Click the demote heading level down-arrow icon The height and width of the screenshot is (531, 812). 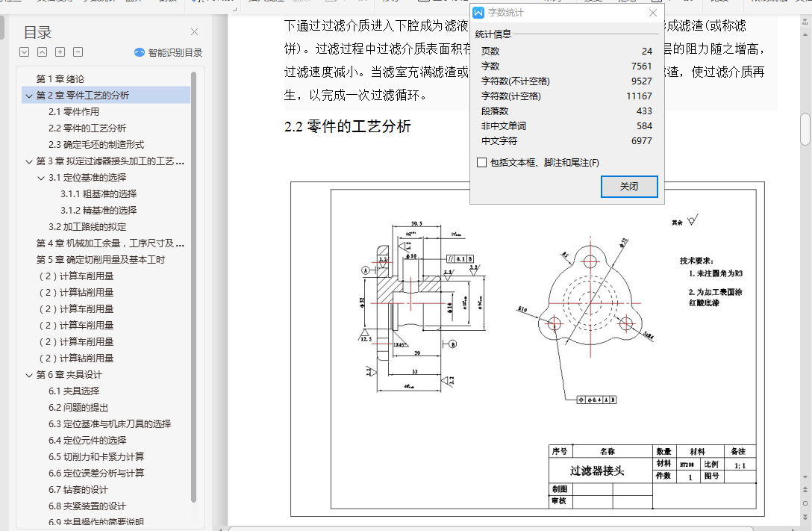point(25,52)
